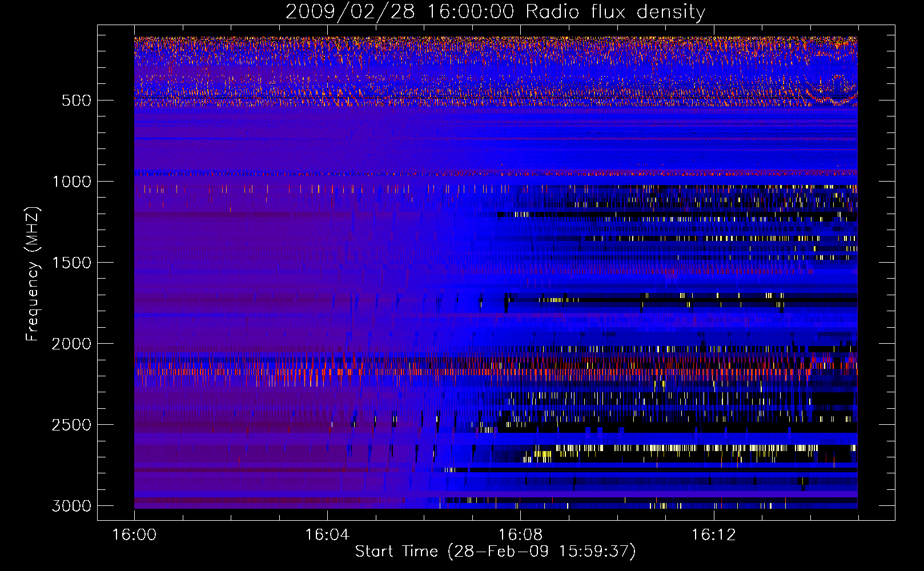Screen dimensions: 924x571
Task: Click the 'Frequency (MHZ)' y-axis label
Action: coord(33,274)
